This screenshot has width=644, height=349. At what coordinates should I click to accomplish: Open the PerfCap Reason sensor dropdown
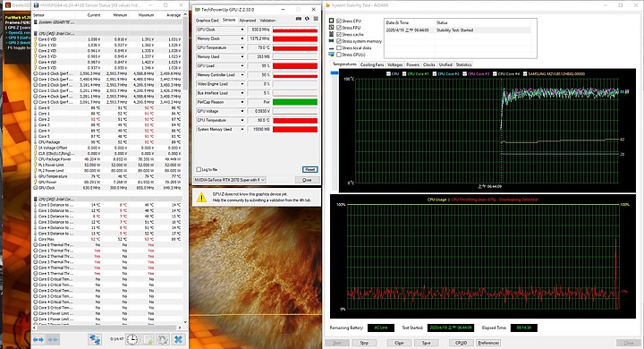[241, 102]
